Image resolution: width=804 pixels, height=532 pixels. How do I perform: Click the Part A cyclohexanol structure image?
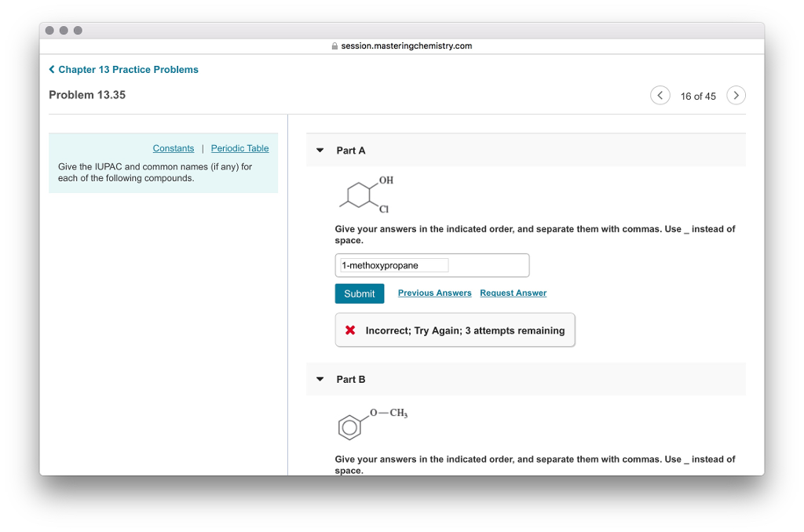[367, 195]
